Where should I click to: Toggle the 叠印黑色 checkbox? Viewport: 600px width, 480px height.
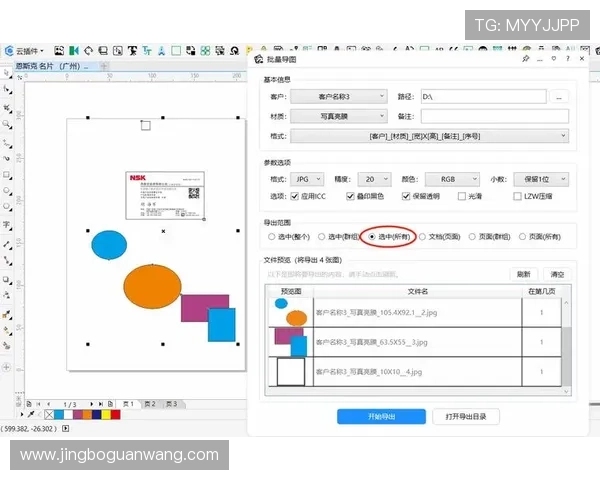click(x=350, y=196)
